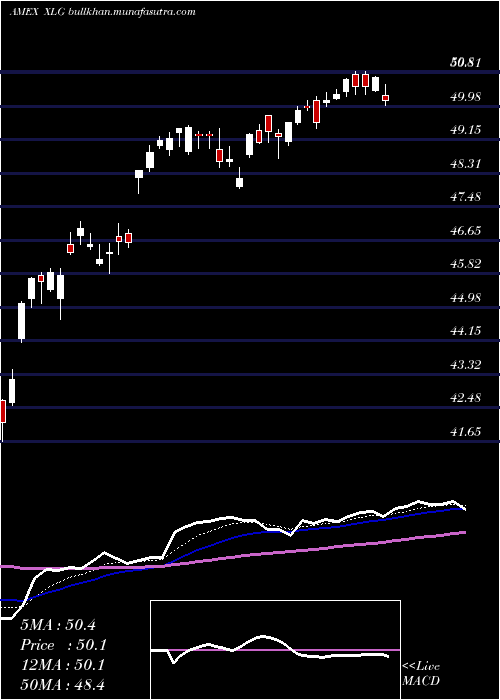Click the 50MA : 48.4 value

62,685
